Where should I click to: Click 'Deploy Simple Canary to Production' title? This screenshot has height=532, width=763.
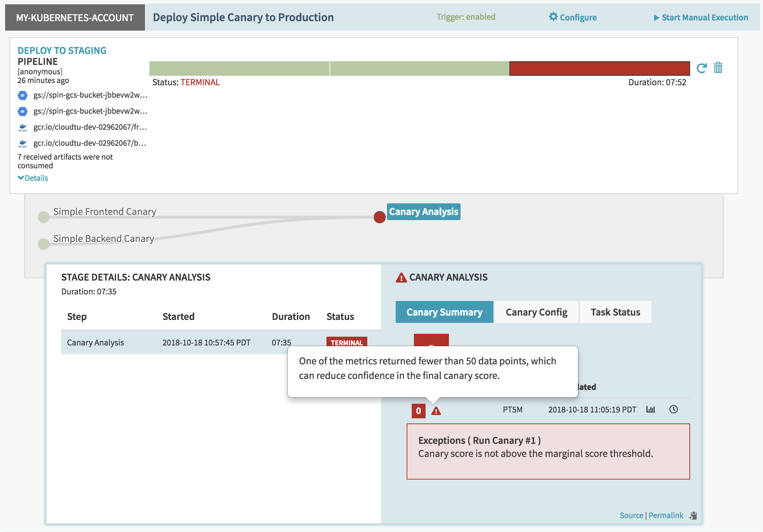[243, 17]
